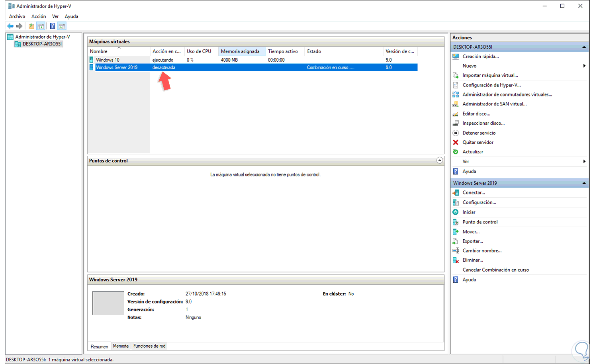The height and width of the screenshot is (364, 595).
Task: Toggle the console tree toolbar icon
Action: coord(41,26)
